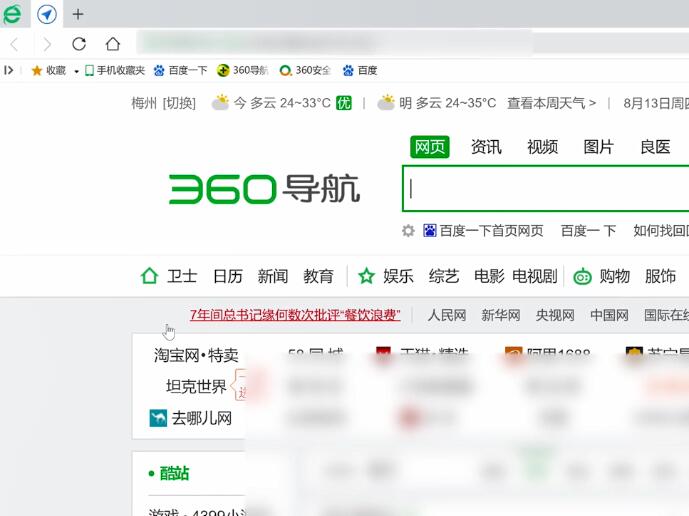Screen dimensions: 689x516
Task: Click the 梅州 city name
Action: 144,103
